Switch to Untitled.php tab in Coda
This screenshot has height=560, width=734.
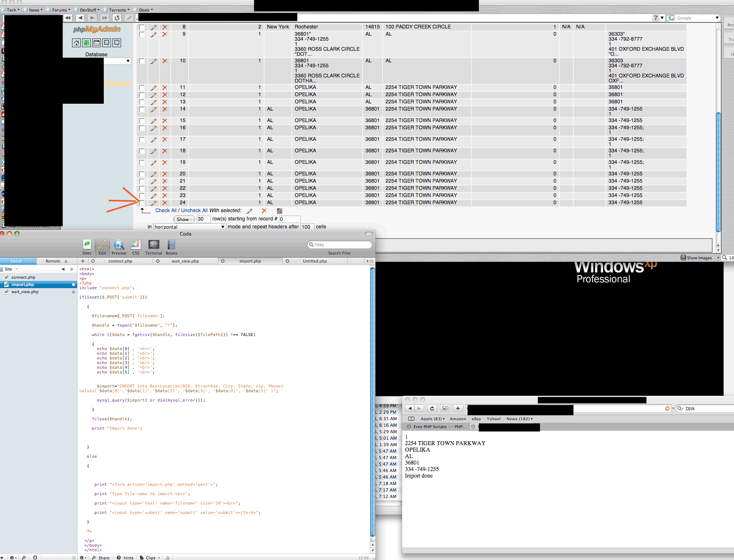(x=315, y=261)
